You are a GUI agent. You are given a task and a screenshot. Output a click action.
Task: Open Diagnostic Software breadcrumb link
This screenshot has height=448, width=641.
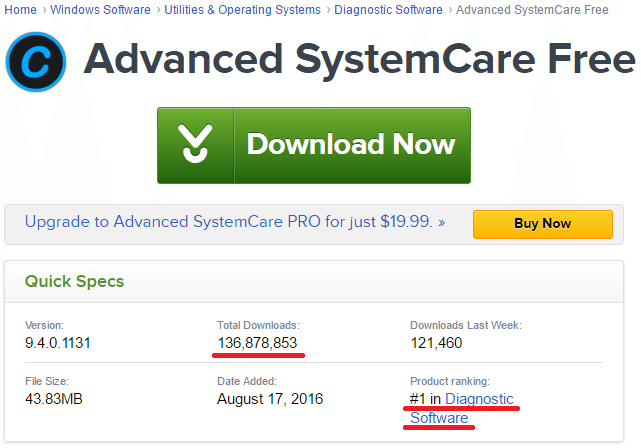(x=388, y=9)
